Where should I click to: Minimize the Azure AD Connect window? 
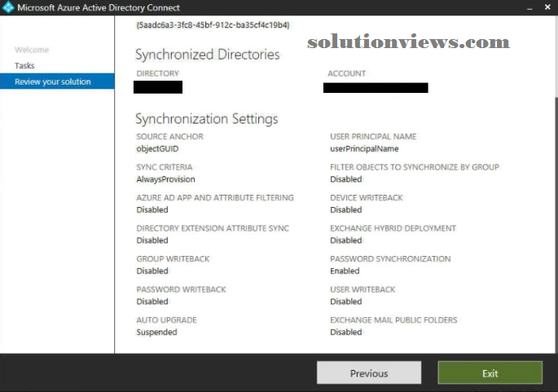pyautogui.click(x=529, y=8)
